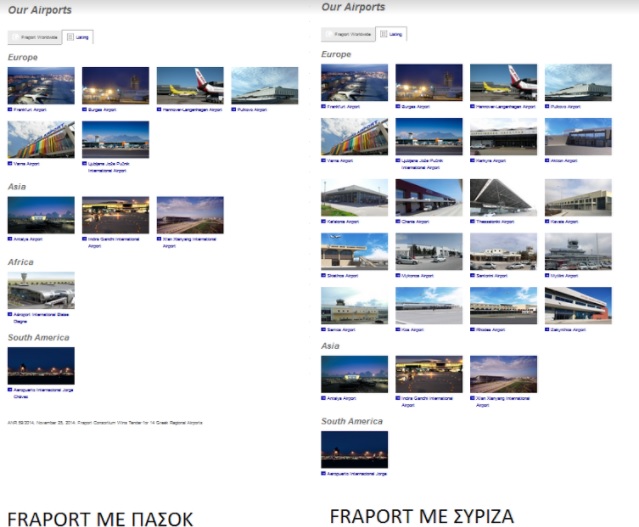Follow the Chania Airport link

pos(415,222)
